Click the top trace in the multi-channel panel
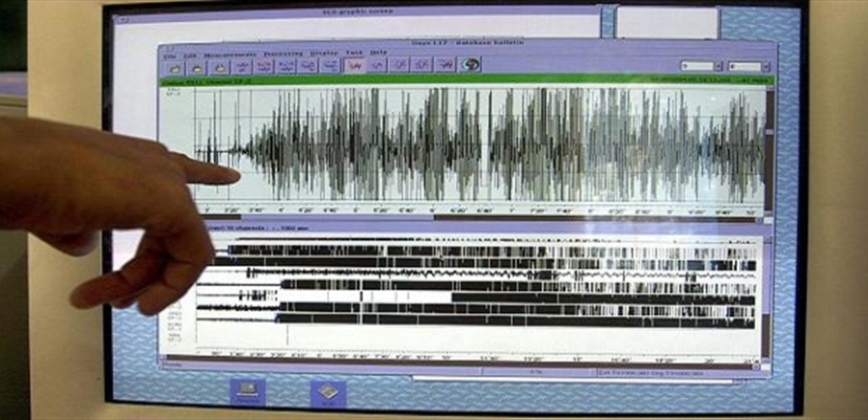Screen dimensions: 868x420 (482, 250)
